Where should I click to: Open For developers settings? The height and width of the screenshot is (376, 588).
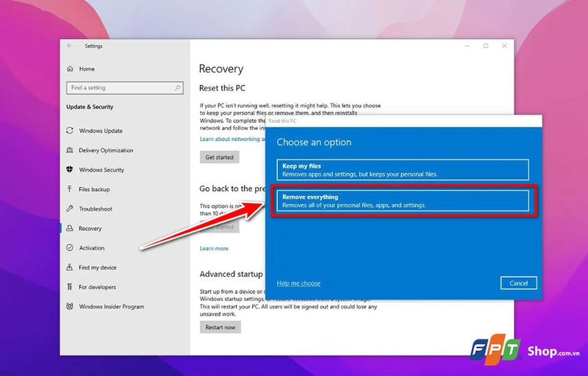point(97,287)
